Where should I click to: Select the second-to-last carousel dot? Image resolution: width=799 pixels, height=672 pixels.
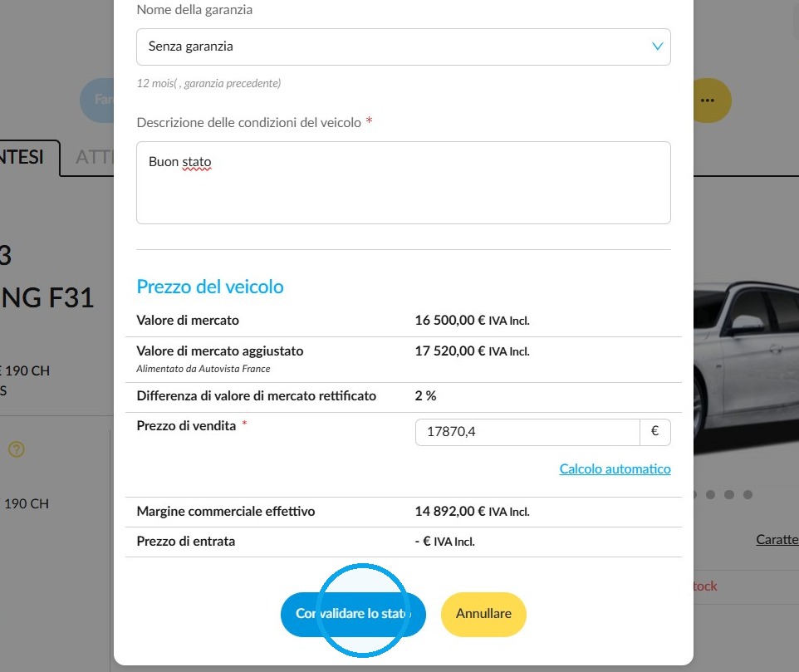tap(729, 494)
